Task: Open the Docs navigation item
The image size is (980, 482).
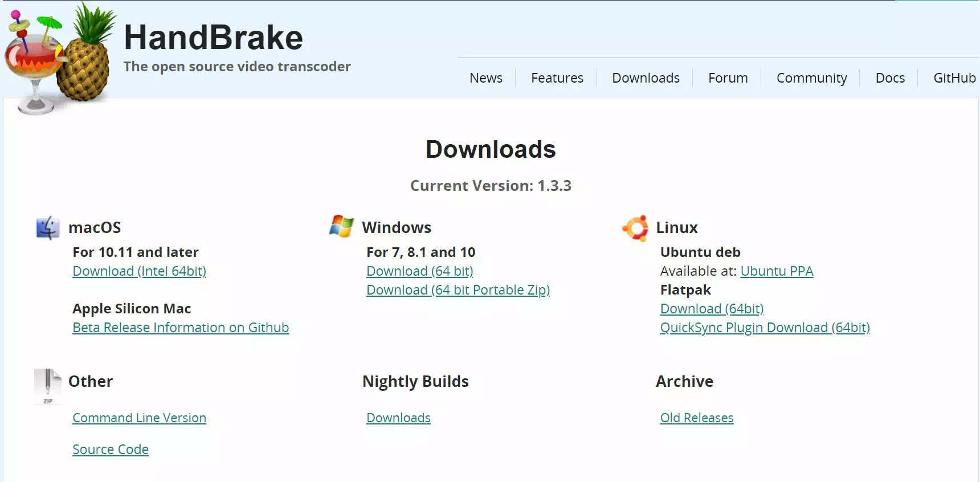Action: coord(890,78)
